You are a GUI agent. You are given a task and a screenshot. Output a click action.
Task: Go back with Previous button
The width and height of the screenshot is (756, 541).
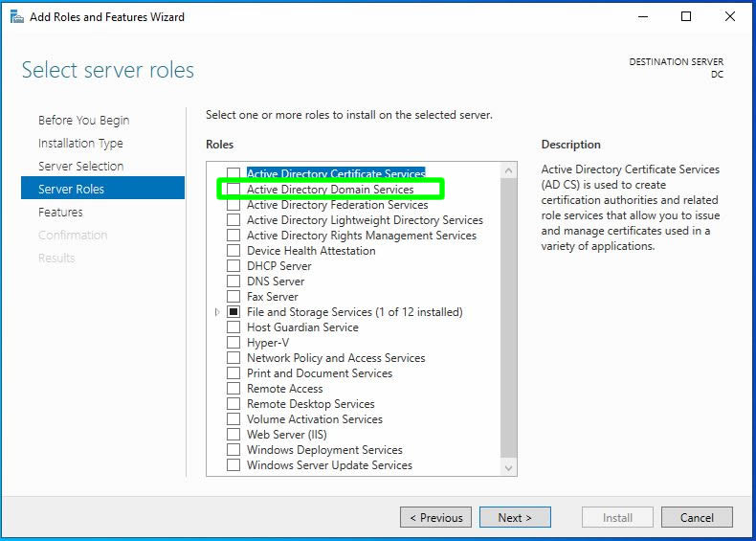tap(435, 517)
